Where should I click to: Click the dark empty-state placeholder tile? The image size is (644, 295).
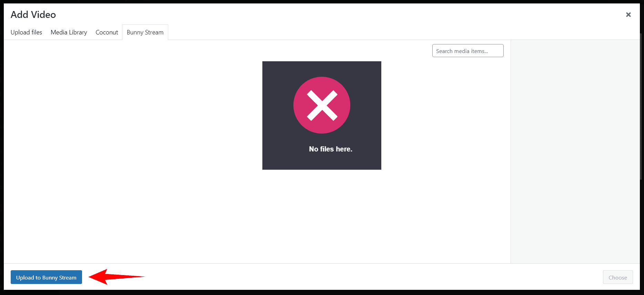(x=322, y=115)
